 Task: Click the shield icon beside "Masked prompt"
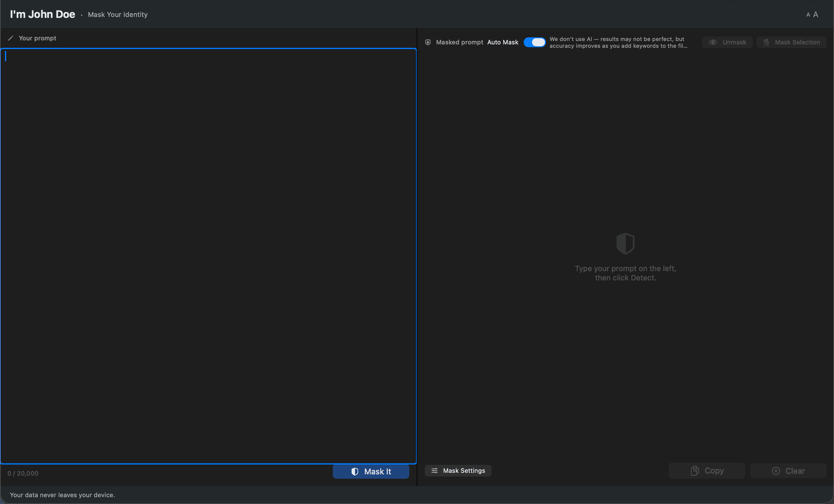(427, 42)
